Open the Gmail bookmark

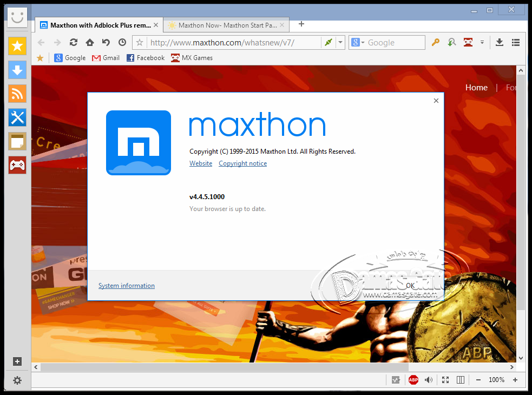[x=106, y=58]
